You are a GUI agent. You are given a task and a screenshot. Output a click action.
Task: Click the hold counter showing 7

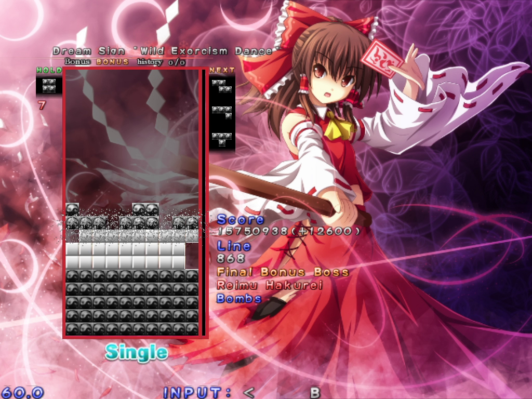[42, 105]
